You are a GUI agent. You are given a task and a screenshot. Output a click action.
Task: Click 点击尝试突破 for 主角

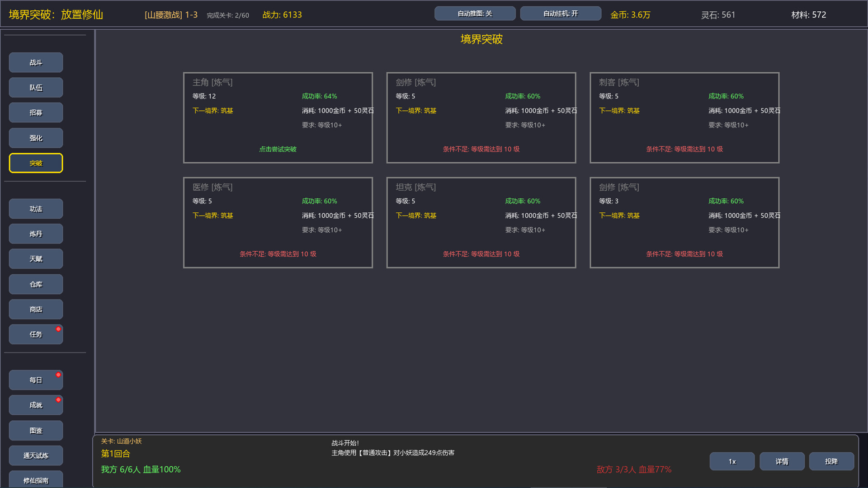click(278, 149)
